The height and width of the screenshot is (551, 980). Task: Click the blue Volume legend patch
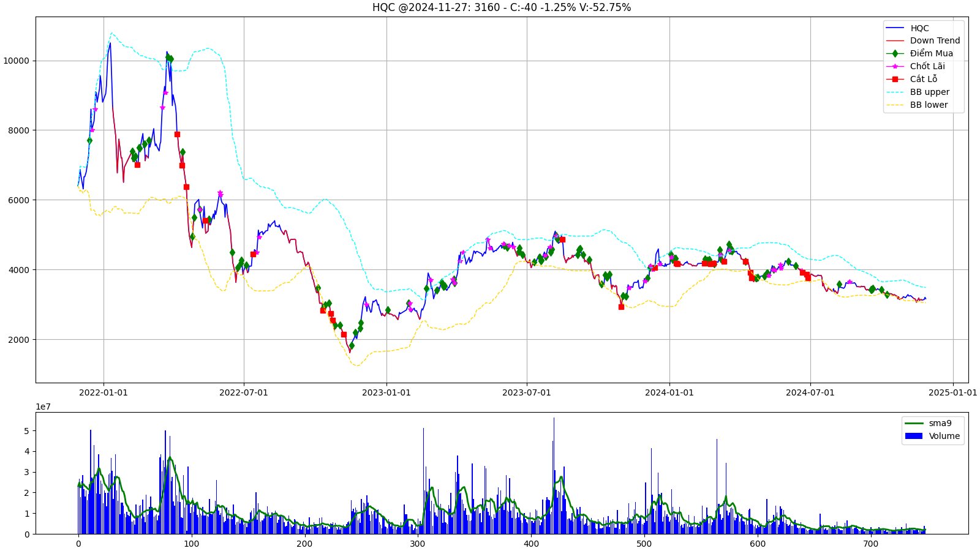913,437
